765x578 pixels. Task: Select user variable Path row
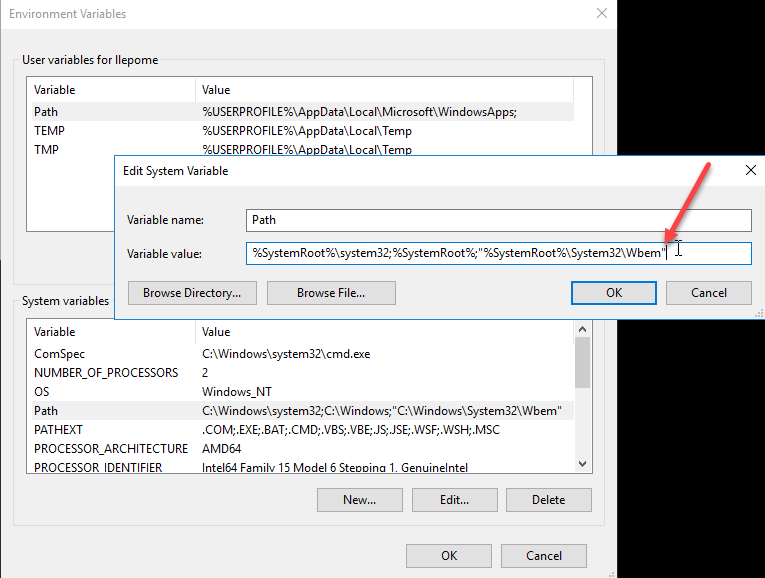[x=302, y=112]
